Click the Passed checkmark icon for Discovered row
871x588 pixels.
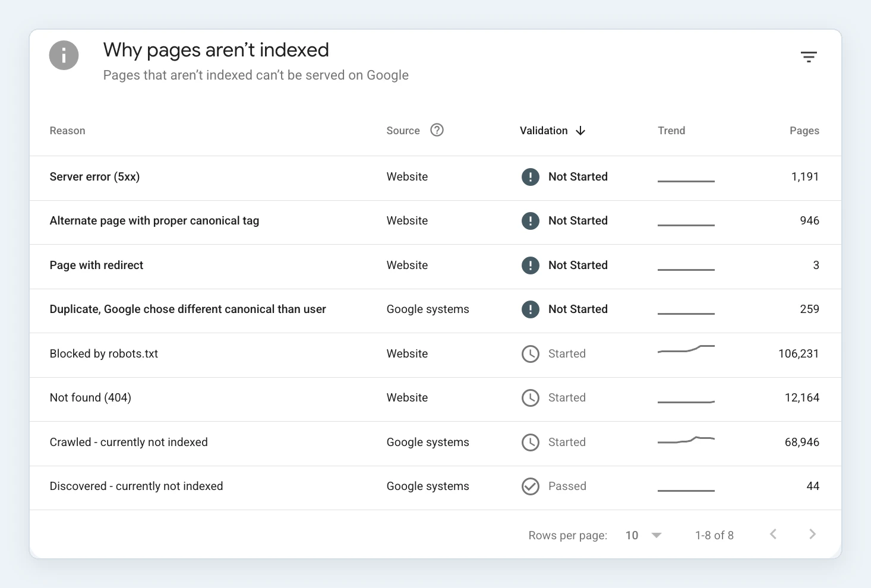(530, 486)
